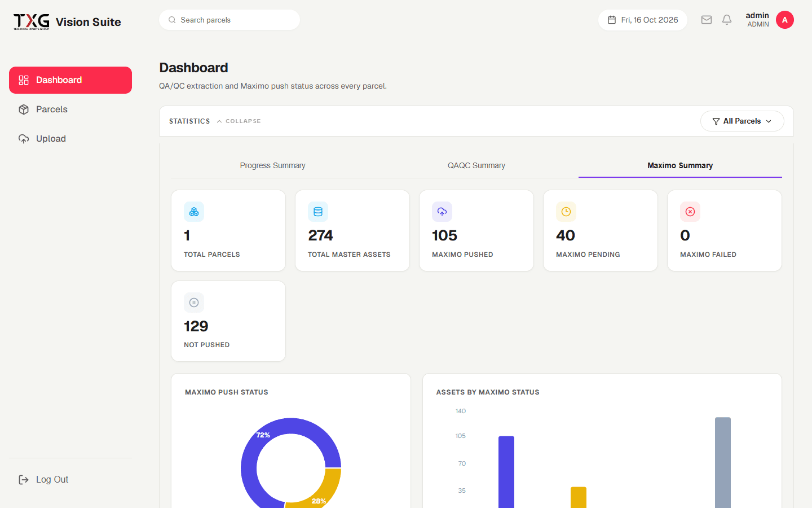
Task: Open the mail envelope icon
Action: click(x=707, y=20)
